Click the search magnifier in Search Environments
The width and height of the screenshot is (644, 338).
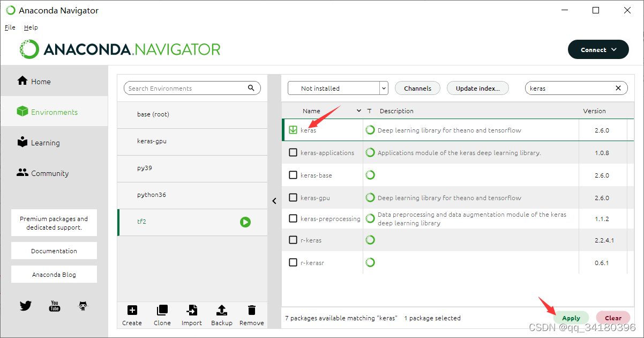coord(251,88)
